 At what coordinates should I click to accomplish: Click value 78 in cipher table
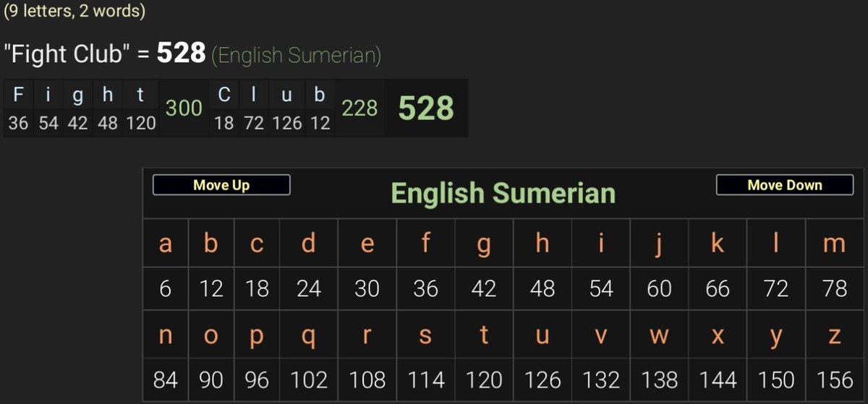[x=835, y=288]
